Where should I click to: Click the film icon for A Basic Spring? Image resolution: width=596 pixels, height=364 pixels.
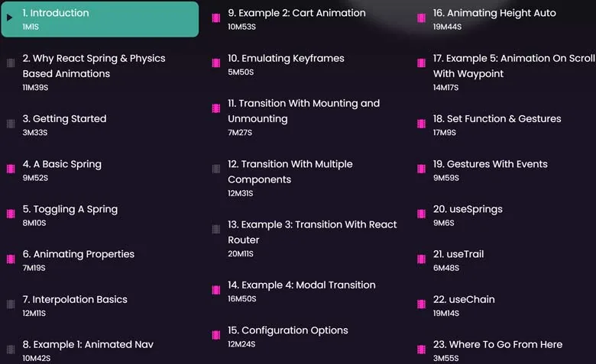click(x=11, y=169)
